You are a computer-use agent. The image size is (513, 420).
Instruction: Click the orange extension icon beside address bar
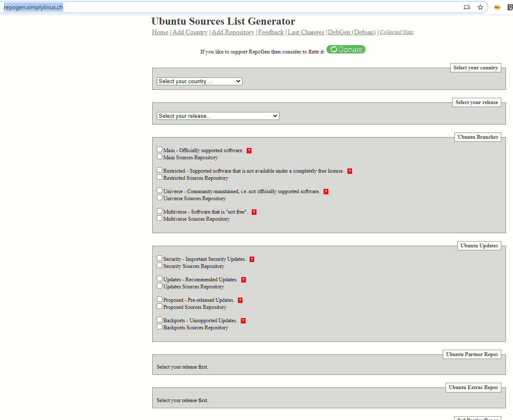pos(497,7)
